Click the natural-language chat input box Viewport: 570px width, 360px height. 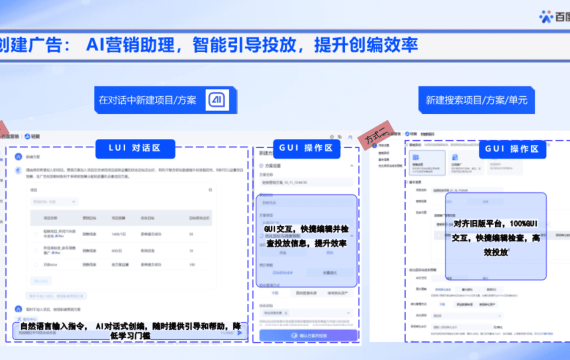pyautogui.click(x=130, y=332)
